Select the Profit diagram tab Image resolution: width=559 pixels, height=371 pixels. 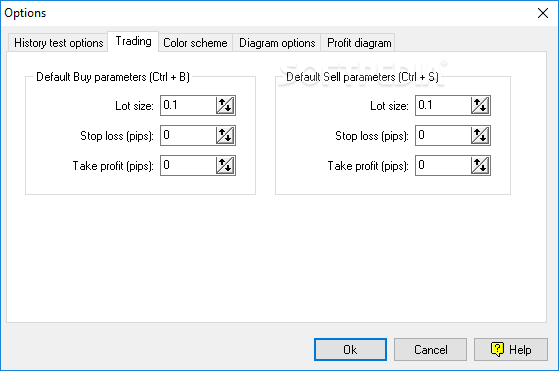(x=359, y=43)
